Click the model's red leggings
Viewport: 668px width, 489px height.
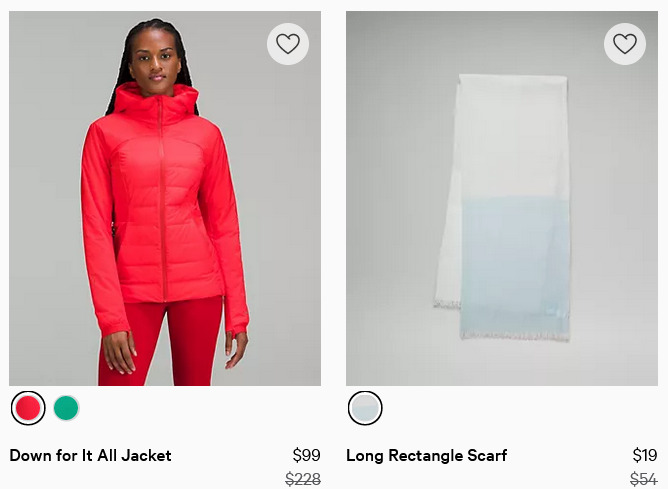click(x=162, y=343)
